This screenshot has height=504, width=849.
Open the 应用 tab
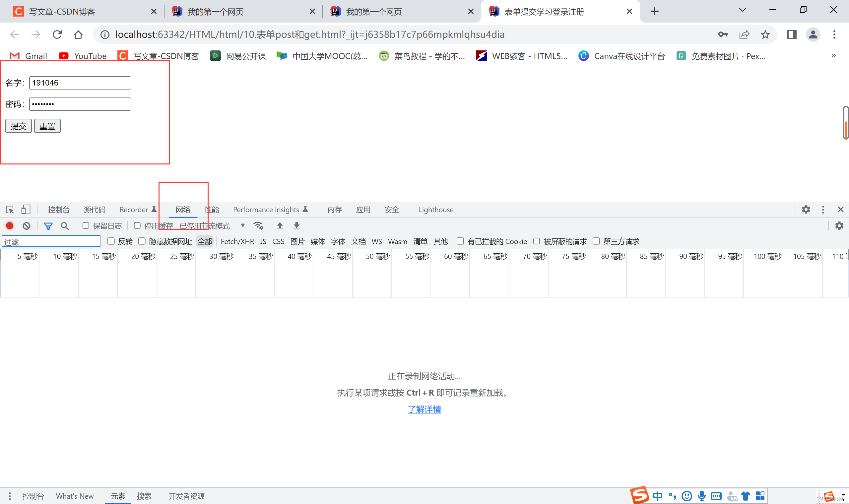click(363, 210)
